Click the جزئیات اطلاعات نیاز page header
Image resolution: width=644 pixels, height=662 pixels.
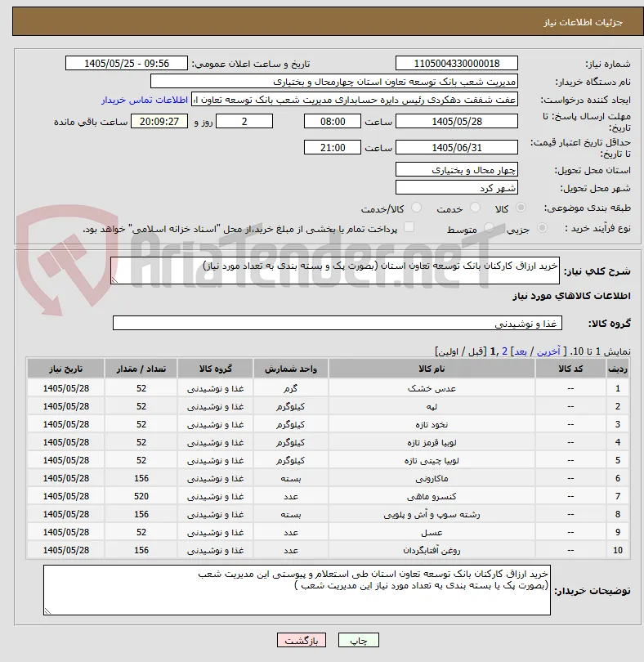coord(583,22)
